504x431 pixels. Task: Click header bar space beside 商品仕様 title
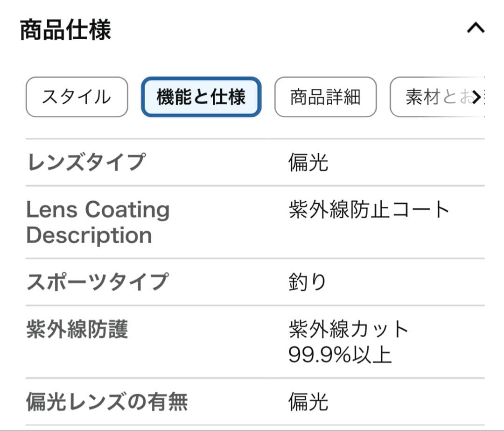pos(280,30)
